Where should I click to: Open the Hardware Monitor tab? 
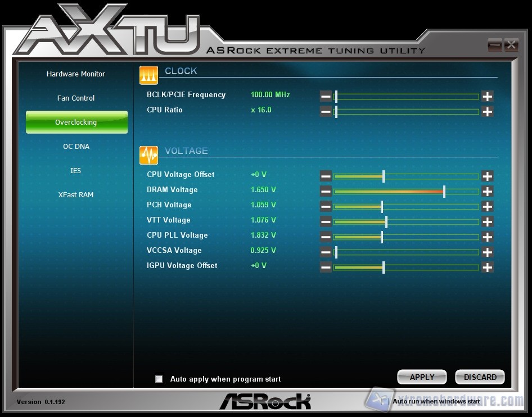coord(76,74)
